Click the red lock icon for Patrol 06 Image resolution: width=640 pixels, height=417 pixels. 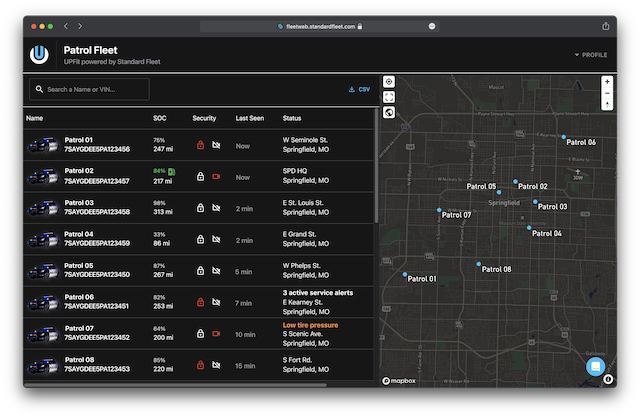pos(200,302)
